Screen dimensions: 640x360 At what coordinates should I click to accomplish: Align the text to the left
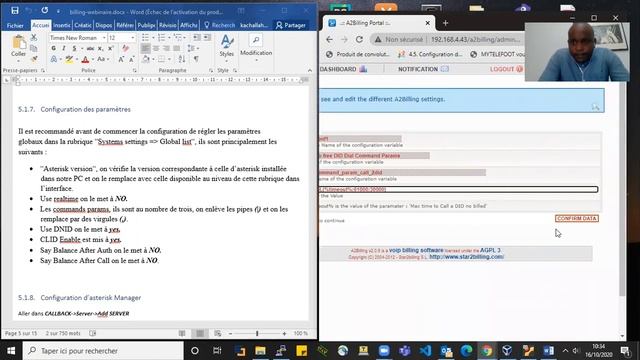(145, 48)
